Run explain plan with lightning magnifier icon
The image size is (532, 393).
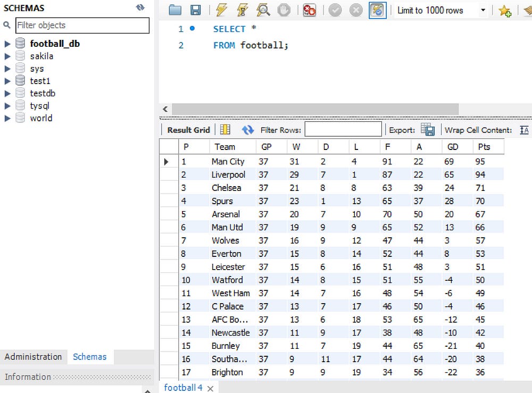(x=263, y=10)
